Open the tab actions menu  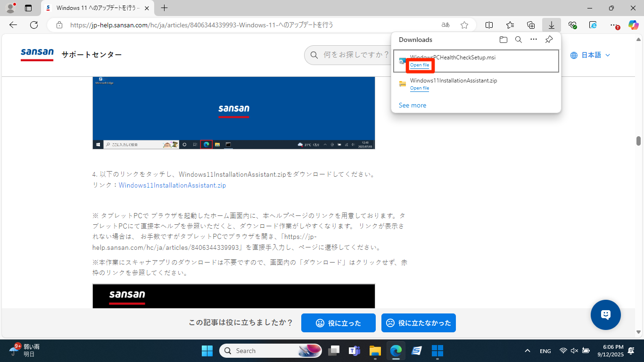pyautogui.click(x=28, y=8)
